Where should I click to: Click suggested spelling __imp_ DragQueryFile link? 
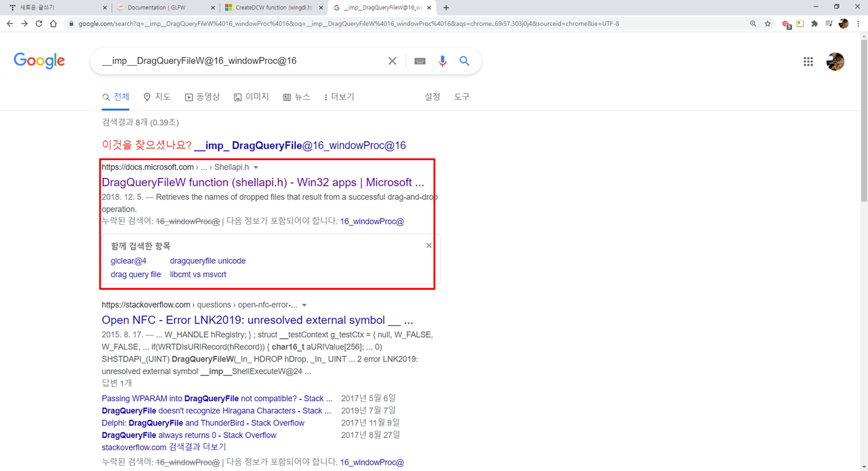click(300, 145)
